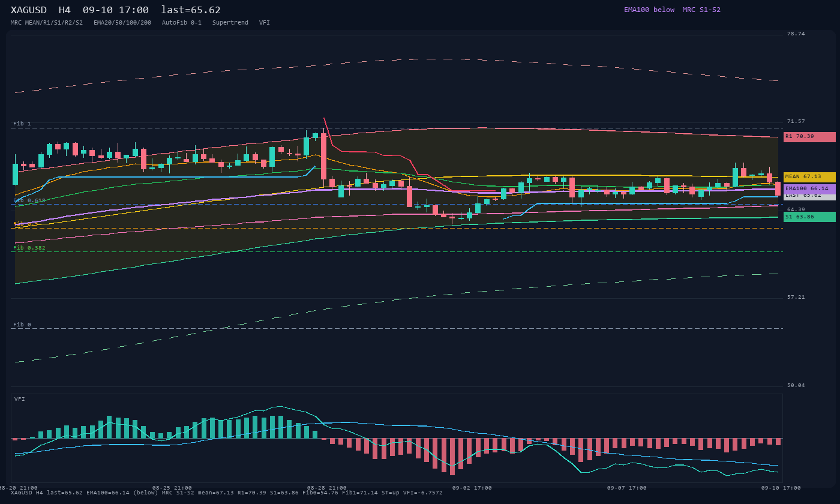
Task: Click the VFI panel title label
Action: pyautogui.click(x=20, y=399)
